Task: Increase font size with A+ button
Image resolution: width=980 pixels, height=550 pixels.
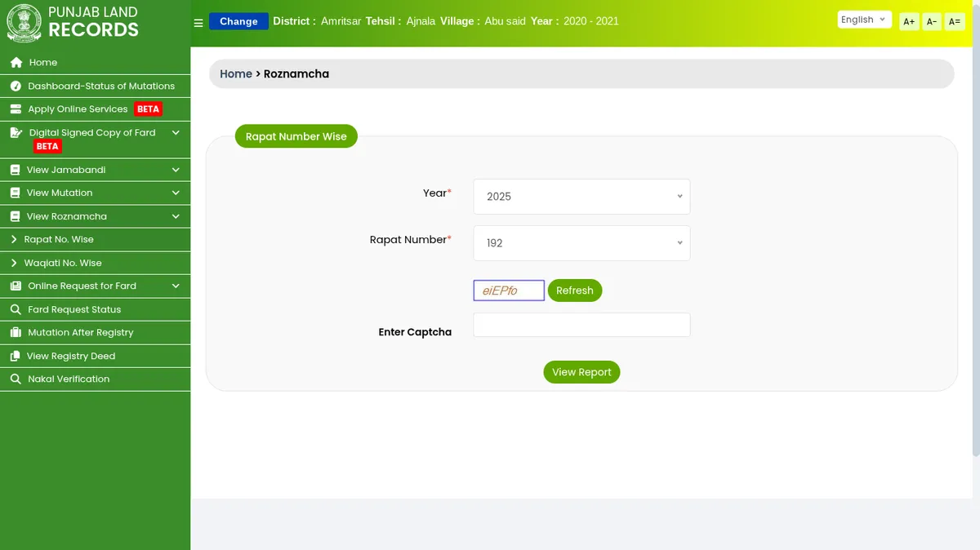Action: pyautogui.click(x=909, y=22)
